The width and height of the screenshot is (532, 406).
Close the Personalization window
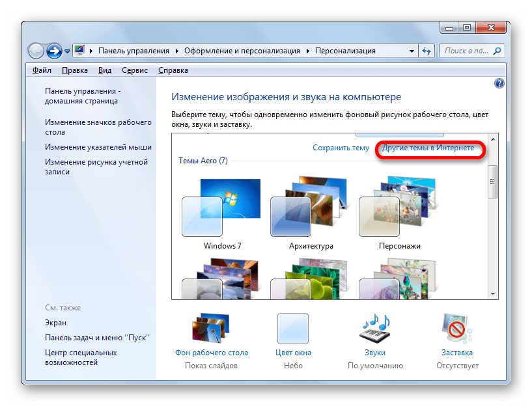tap(491, 27)
